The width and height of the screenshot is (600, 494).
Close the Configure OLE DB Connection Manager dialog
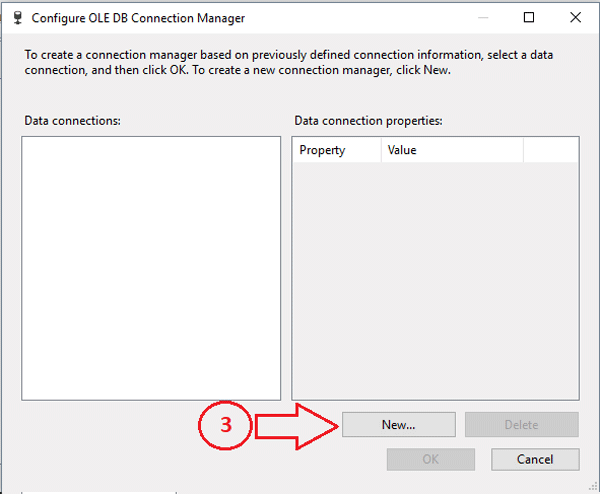pos(576,17)
